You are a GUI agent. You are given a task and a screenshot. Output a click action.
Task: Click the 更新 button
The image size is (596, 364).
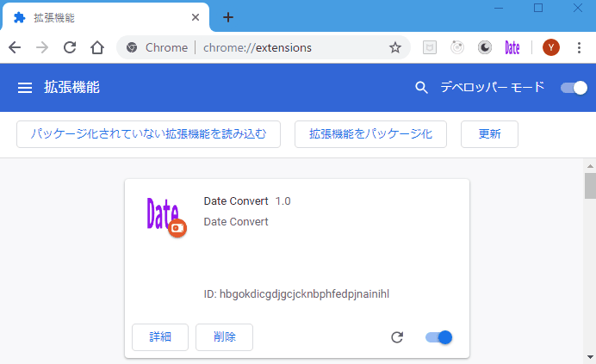coord(489,134)
